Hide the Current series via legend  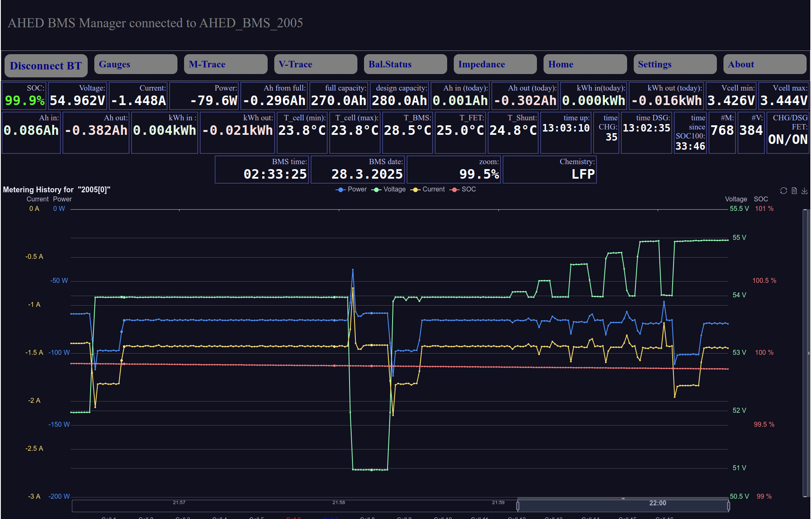(428, 189)
